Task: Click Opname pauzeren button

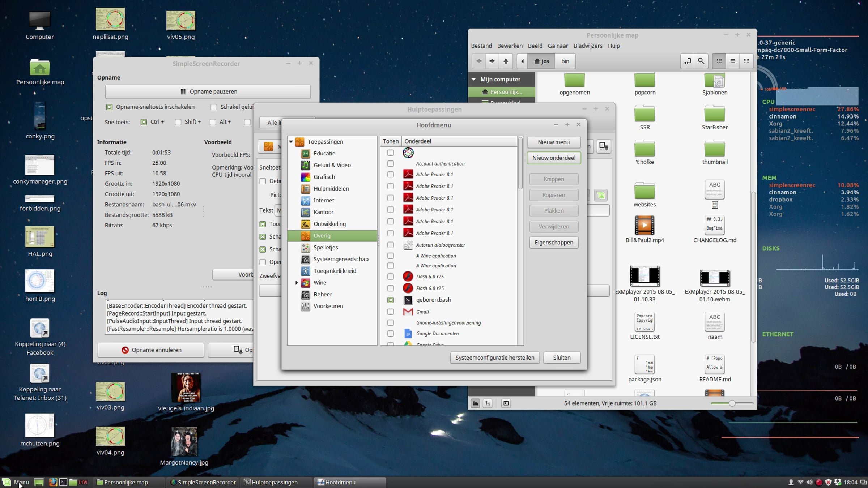Action: [x=208, y=91]
